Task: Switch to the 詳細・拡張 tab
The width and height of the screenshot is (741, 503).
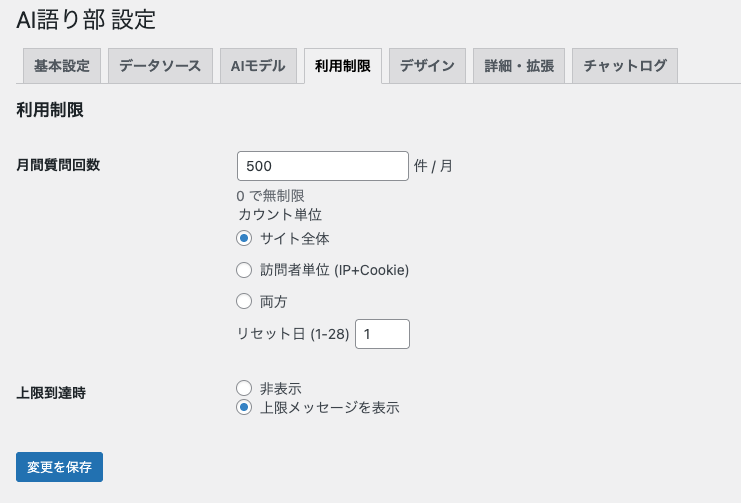Action: point(518,66)
